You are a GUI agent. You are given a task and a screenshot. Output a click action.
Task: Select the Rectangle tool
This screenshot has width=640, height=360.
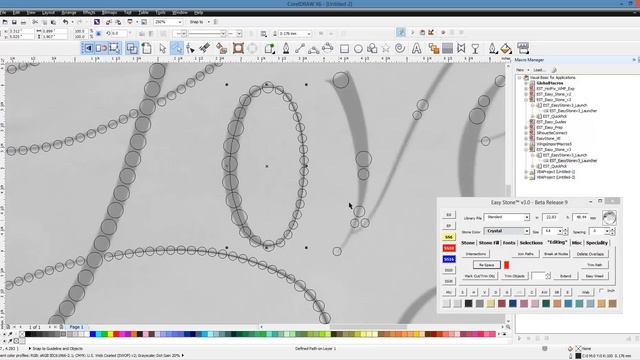tap(344, 49)
